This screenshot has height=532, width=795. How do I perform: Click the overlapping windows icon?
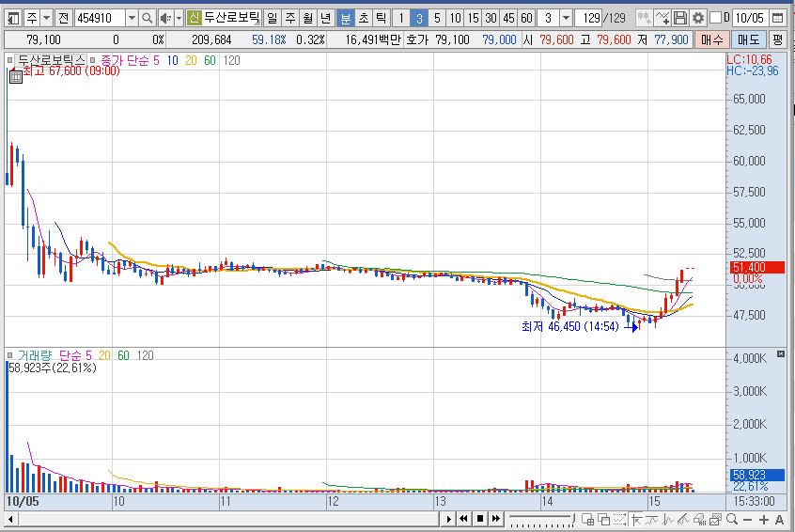[x=603, y=520]
